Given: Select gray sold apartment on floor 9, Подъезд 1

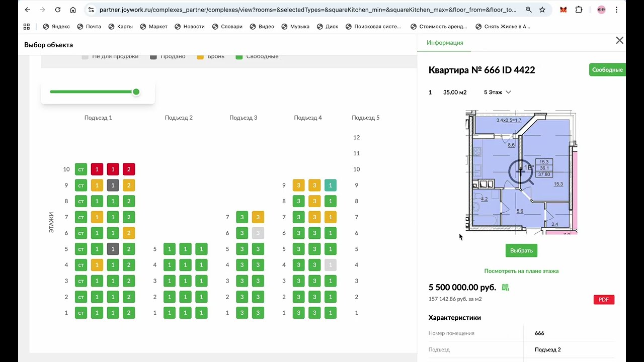Looking at the screenshot, I should click(x=113, y=186).
